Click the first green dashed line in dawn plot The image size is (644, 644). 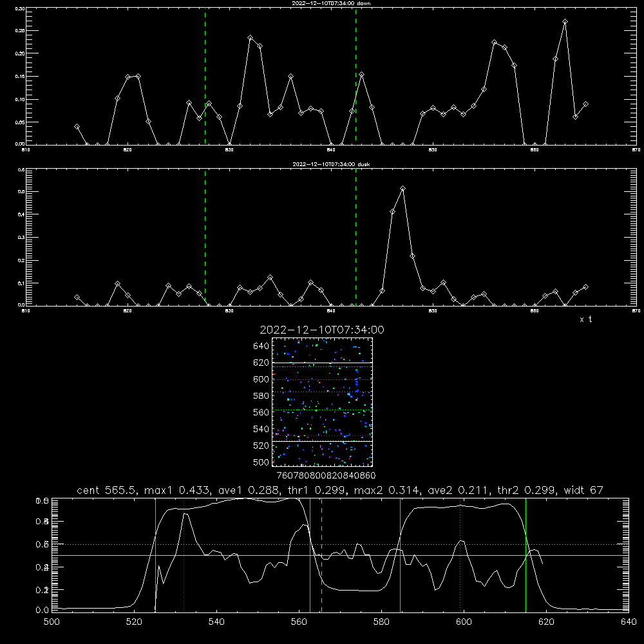pyautogui.click(x=205, y=77)
